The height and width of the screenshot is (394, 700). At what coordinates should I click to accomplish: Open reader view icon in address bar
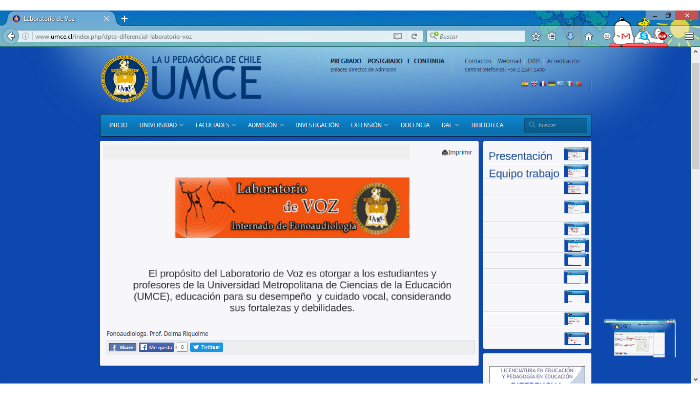tap(397, 36)
